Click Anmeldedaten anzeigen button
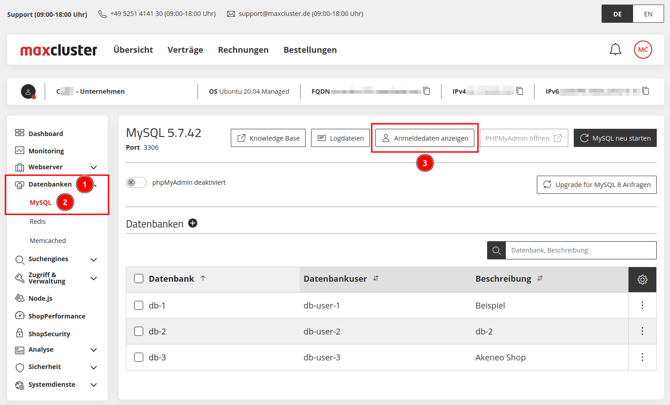 pos(424,138)
